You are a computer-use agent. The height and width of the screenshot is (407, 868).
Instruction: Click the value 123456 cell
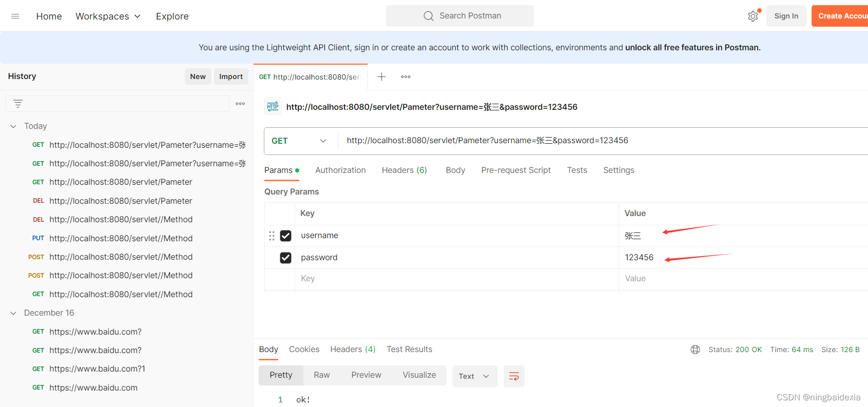(743, 258)
